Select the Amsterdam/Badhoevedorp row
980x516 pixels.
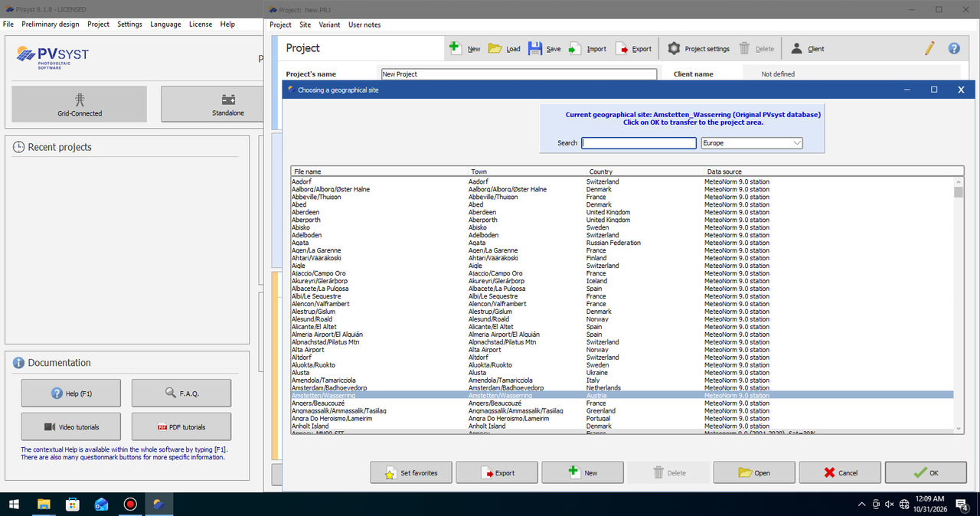[x=622, y=388]
